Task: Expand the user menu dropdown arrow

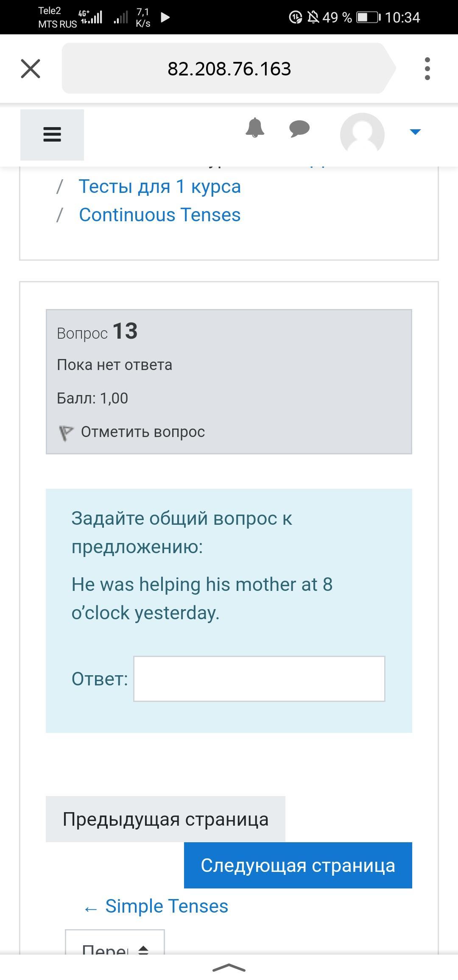Action: (x=415, y=132)
